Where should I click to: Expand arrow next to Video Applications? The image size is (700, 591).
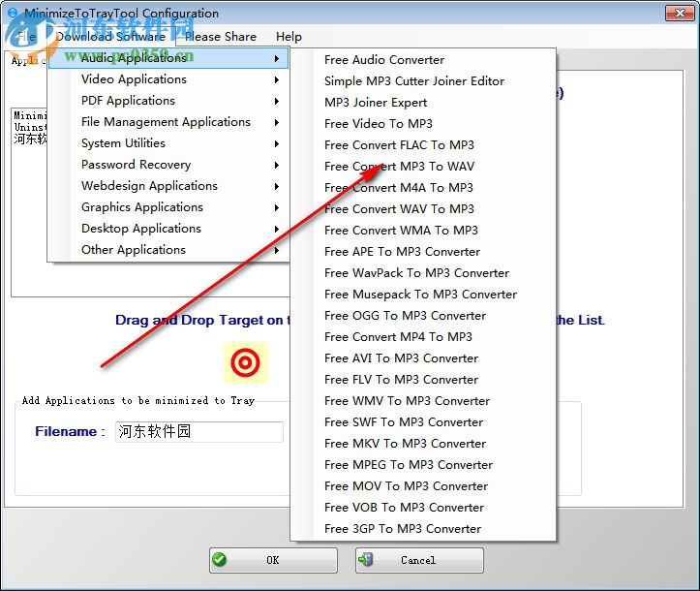pyautogui.click(x=277, y=80)
